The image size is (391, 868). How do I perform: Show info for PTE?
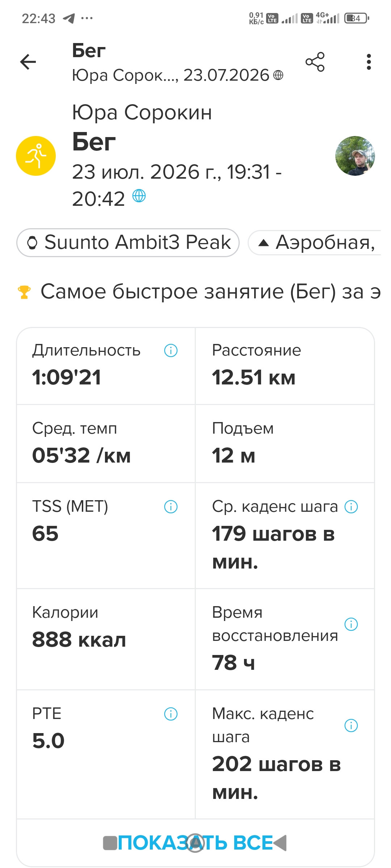[x=171, y=714]
